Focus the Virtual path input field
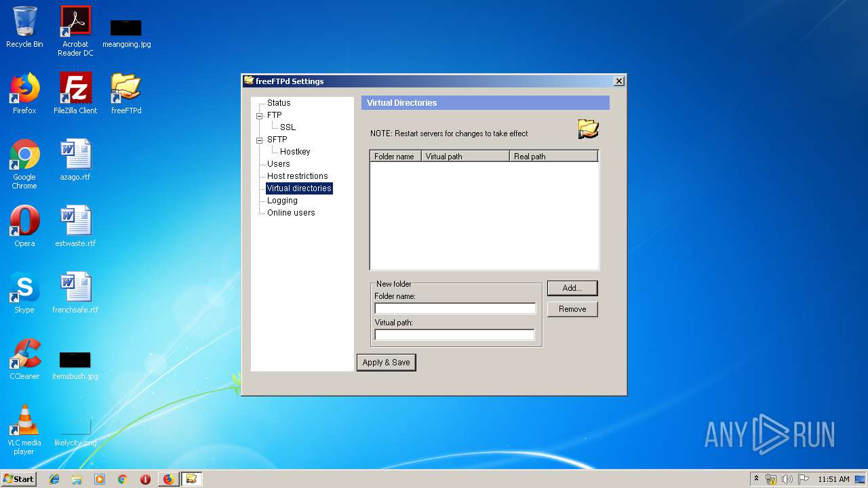The image size is (868, 488). pos(455,335)
